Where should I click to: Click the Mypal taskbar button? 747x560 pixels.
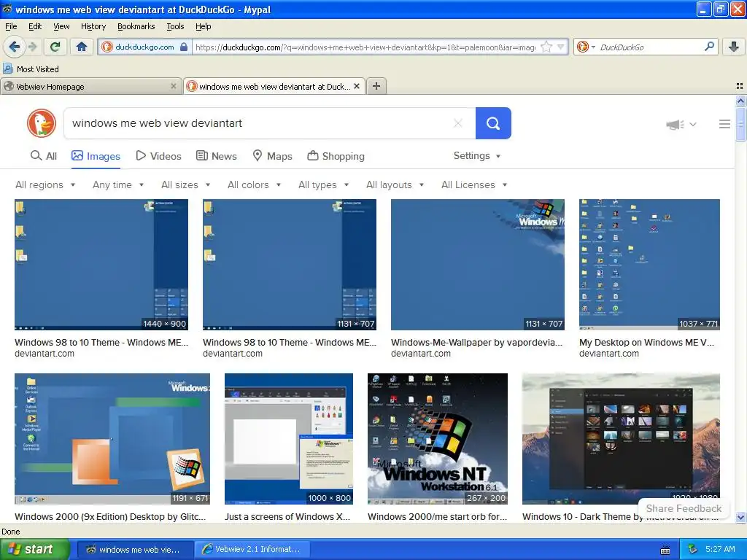(135, 550)
